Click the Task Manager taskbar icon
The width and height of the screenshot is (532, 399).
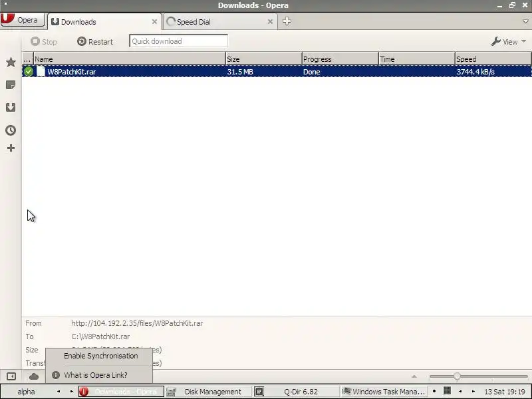[346, 391]
